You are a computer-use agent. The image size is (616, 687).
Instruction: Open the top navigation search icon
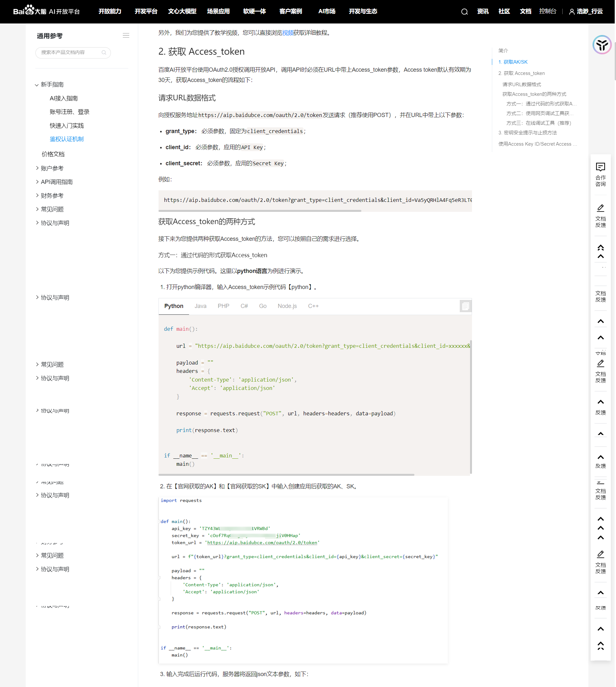(464, 12)
